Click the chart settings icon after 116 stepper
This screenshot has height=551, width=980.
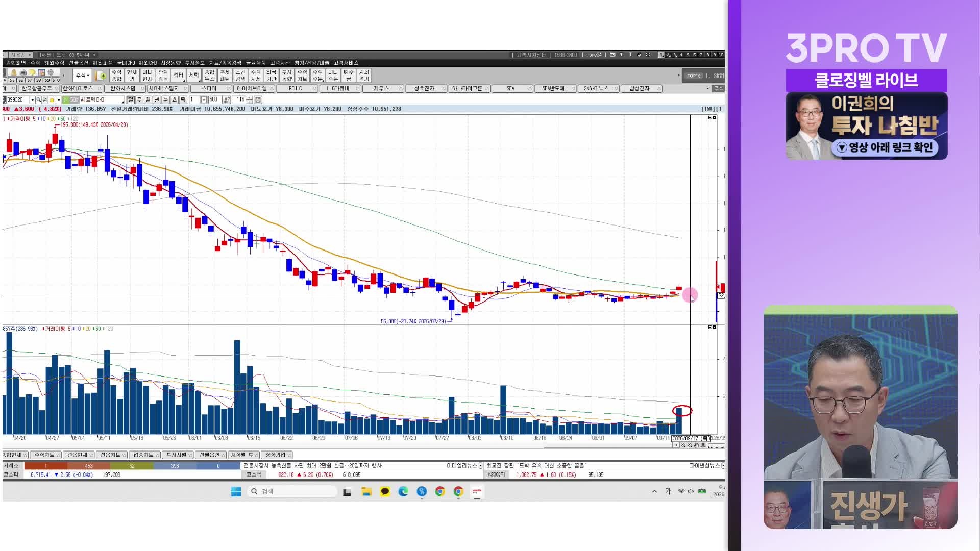[x=258, y=99]
